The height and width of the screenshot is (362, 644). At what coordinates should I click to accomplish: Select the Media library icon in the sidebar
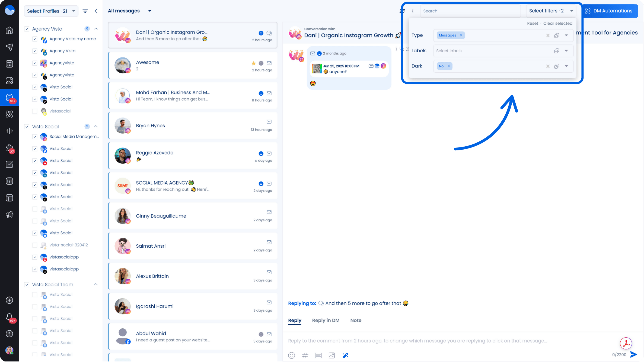[9, 80]
